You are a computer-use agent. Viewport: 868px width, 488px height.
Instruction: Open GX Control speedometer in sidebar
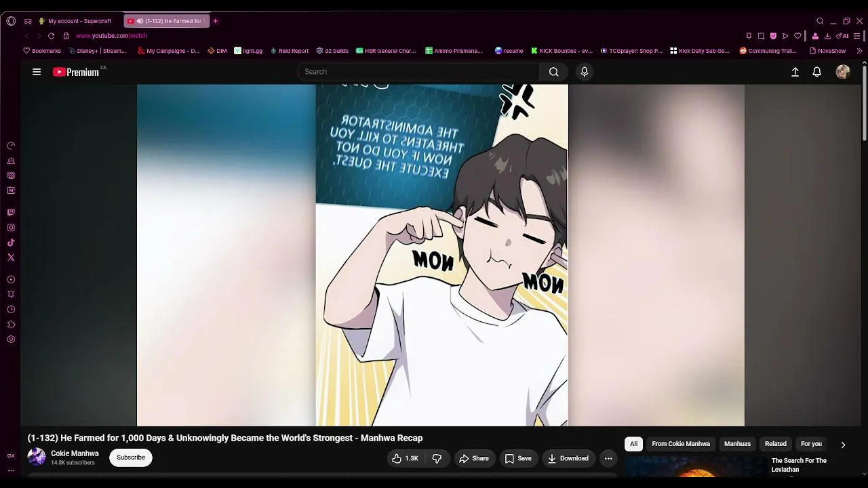(11, 146)
